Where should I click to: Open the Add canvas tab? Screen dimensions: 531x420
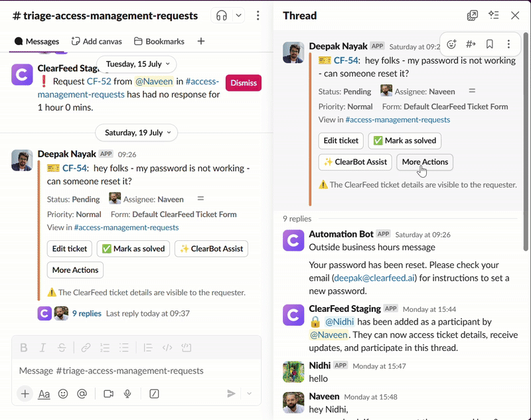pyautogui.click(x=96, y=41)
